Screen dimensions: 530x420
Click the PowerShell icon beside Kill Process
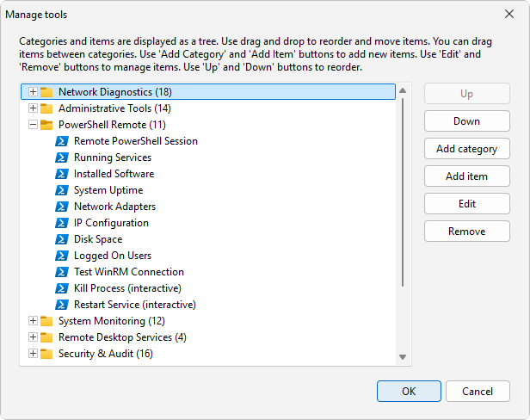click(62, 288)
